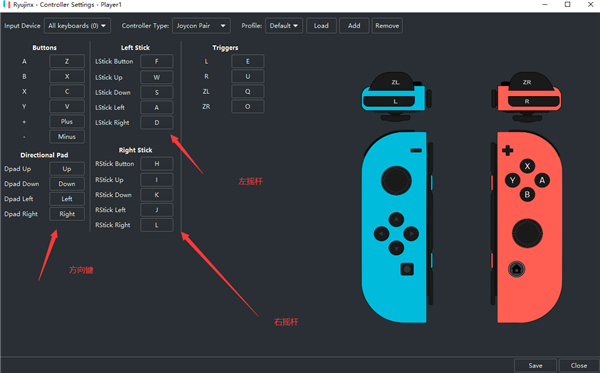Viewport: 600px width, 373px height.
Task: Change the Dpad Right key binding
Action: [x=67, y=214]
